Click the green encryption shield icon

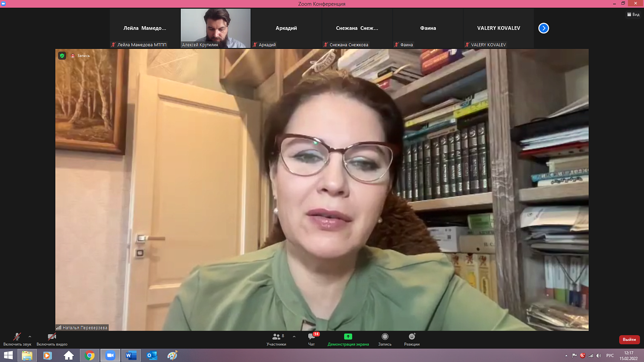point(62,56)
